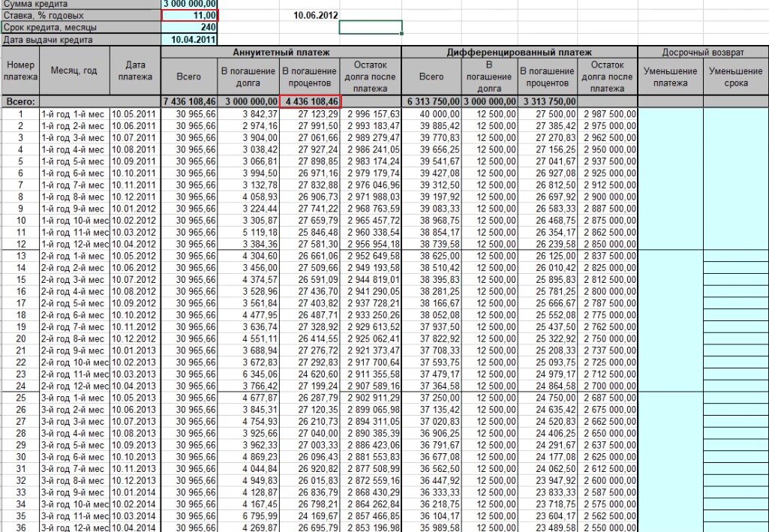This screenshot has width=769, height=532.
Task: Select total annuity cell 7 436 108,46
Action: pyautogui.click(x=189, y=102)
